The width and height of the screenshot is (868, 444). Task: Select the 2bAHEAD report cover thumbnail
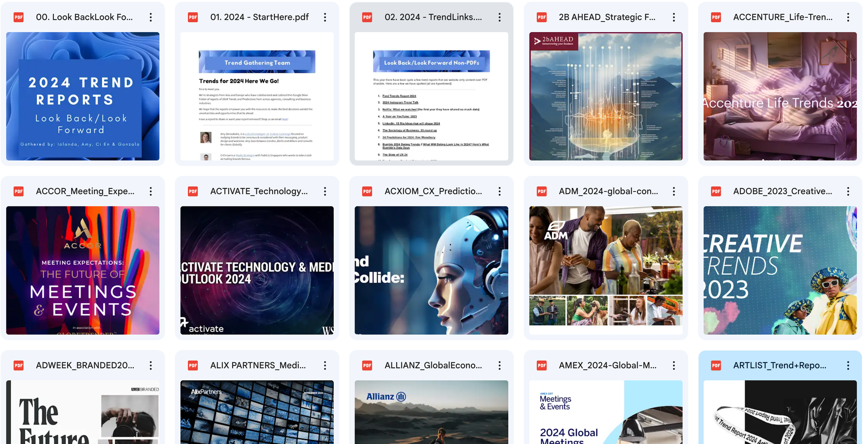(x=606, y=96)
